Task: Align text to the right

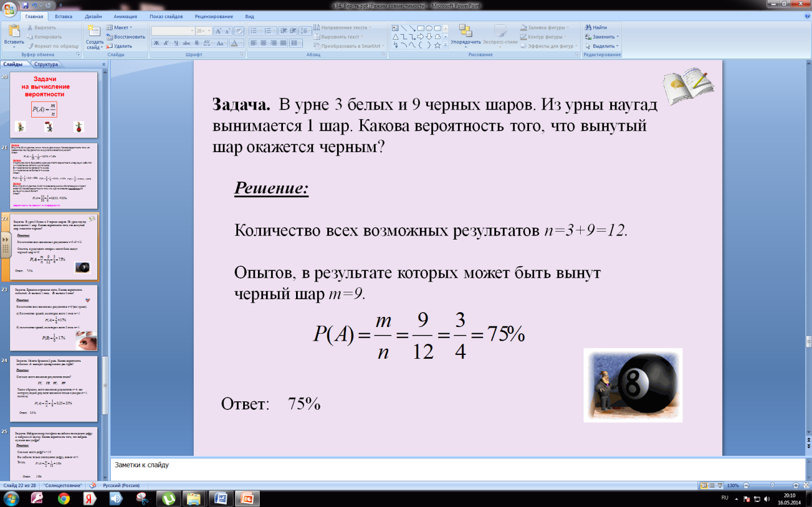Action: tap(273, 43)
